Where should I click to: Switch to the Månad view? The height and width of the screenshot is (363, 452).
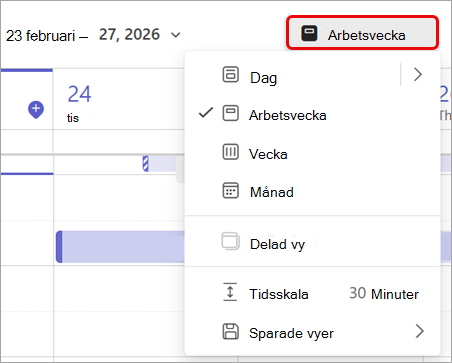[313, 192]
